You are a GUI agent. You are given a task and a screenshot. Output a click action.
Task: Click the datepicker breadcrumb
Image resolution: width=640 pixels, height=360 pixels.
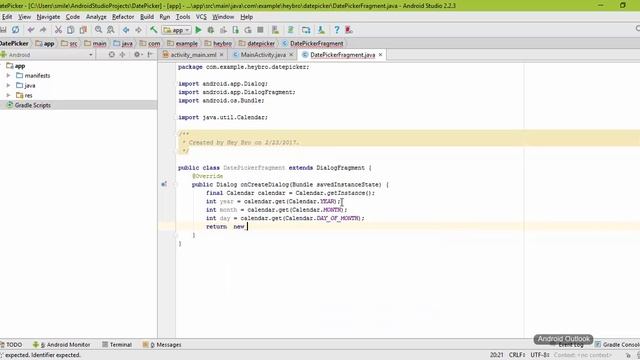point(257,43)
